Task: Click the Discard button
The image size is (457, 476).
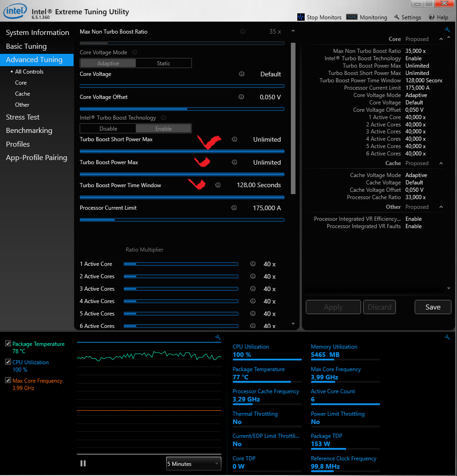Action: tap(380, 307)
